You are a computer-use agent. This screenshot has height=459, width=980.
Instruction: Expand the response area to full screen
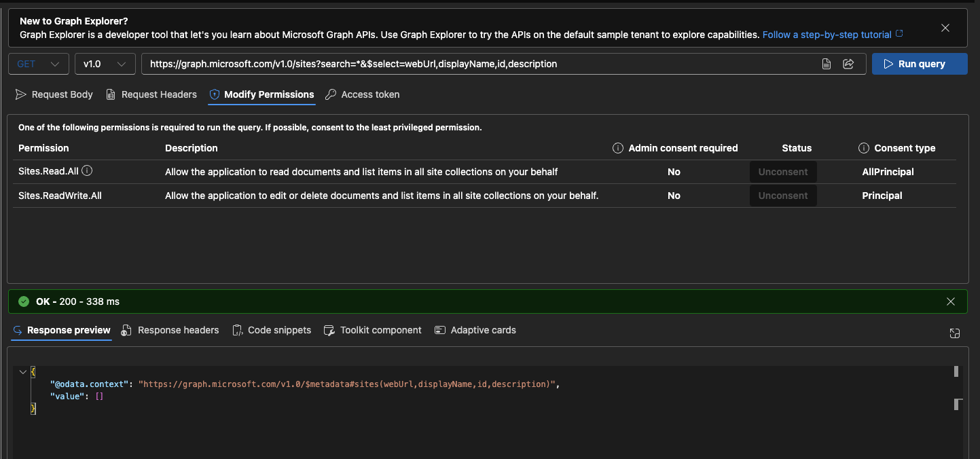pyautogui.click(x=955, y=333)
